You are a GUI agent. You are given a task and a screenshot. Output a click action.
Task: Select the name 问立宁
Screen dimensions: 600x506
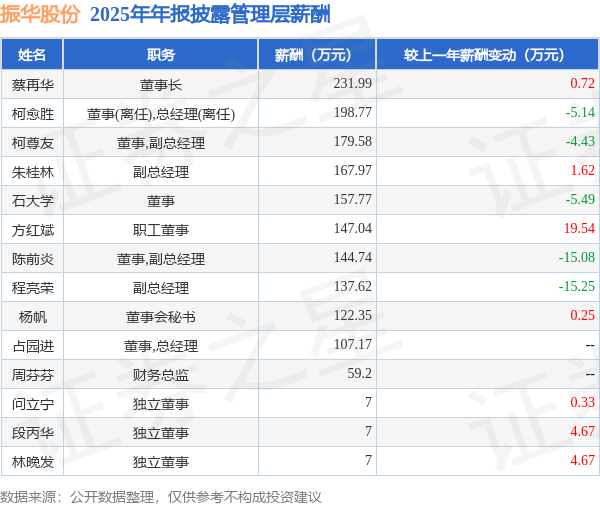(x=33, y=404)
